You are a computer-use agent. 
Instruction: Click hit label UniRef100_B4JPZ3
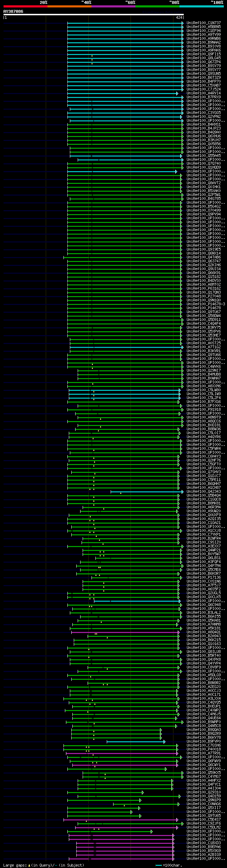pos(204,129)
